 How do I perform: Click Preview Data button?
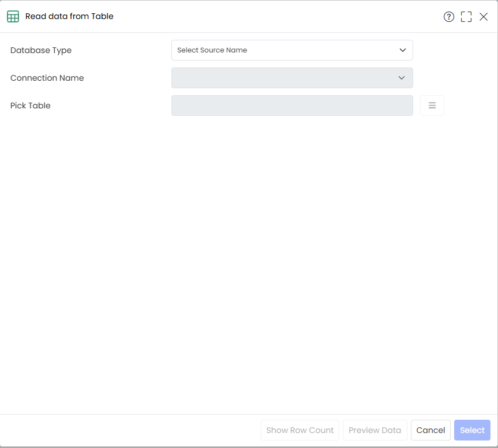coord(375,430)
